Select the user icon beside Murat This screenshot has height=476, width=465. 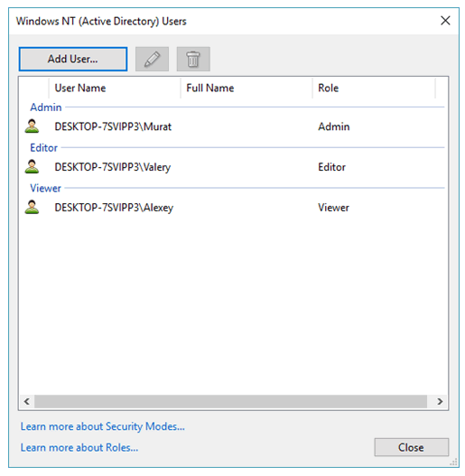pos(32,126)
